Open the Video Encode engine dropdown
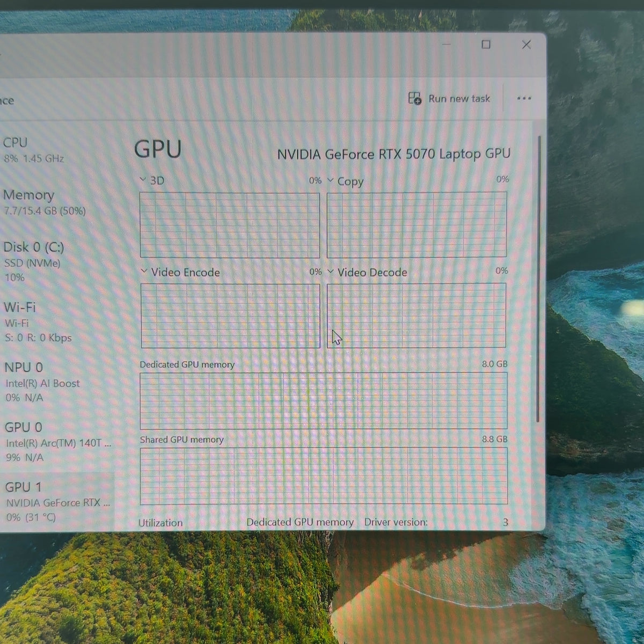The width and height of the screenshot is (644, 644). coord(144,272)
